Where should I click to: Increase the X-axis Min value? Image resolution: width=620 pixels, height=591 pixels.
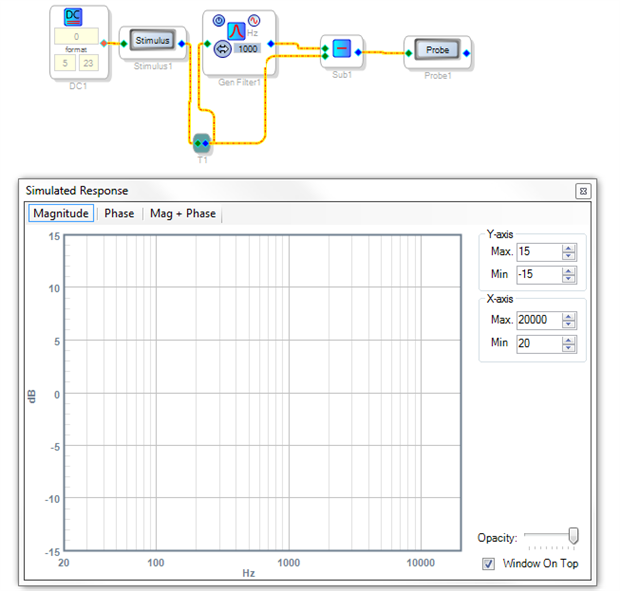coord(569,340)
